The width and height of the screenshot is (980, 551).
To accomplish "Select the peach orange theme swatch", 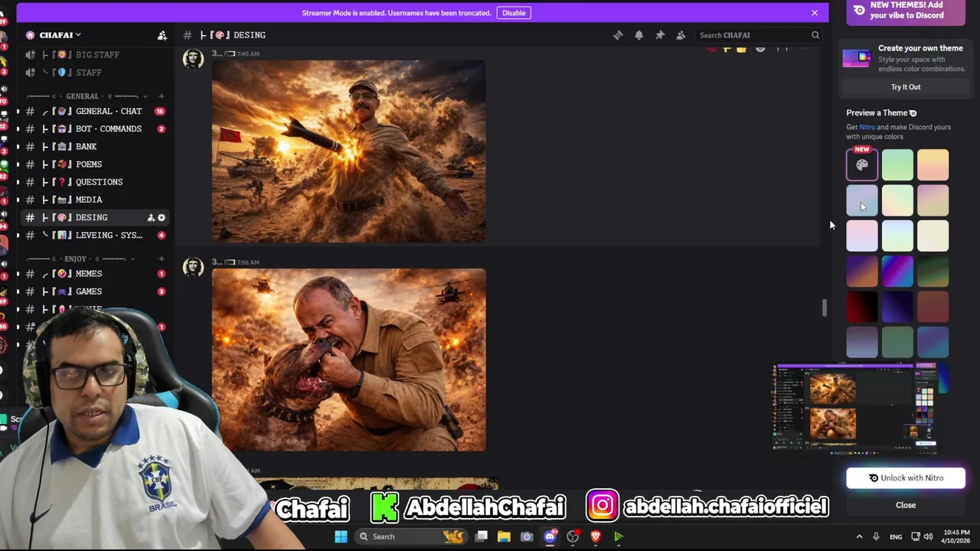I will click(933, 165).
